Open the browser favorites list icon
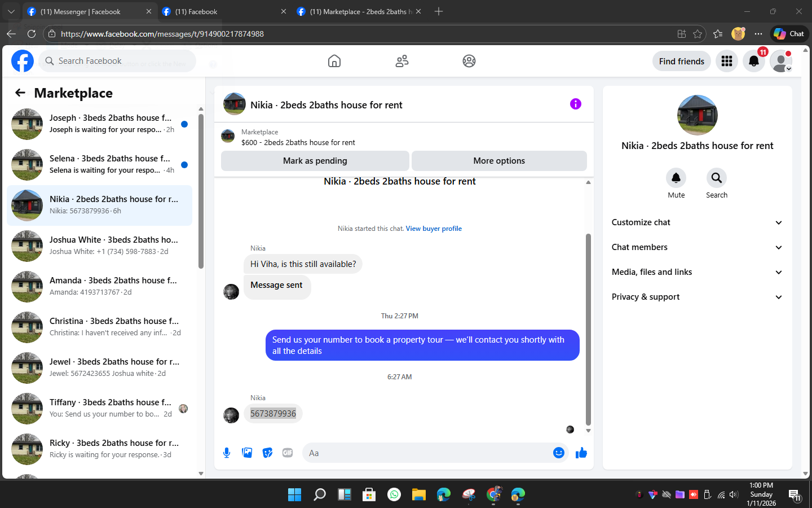This screenshot has width=812, height=508. tap(718, 34)
